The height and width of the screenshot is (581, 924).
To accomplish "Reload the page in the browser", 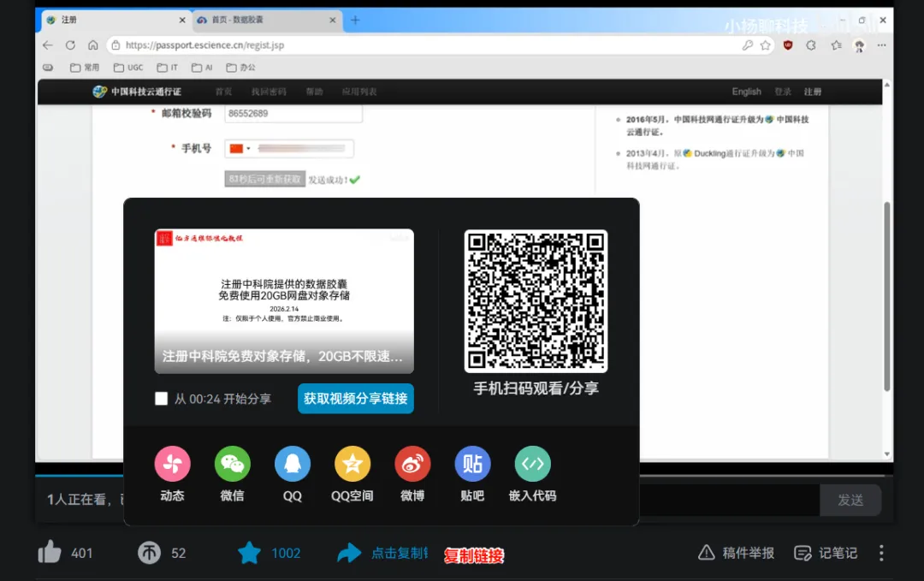I will point(70,44).
